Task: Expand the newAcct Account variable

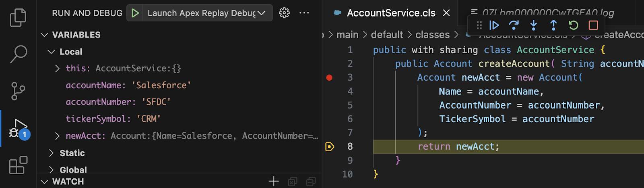Action: pyautogui.click(x=58, y=136)
